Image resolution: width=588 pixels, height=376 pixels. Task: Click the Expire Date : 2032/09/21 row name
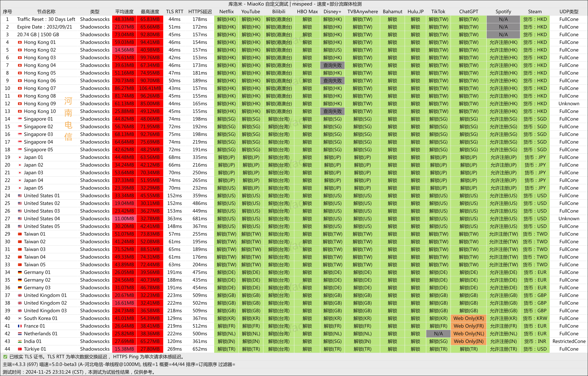(x=44, y=27)
